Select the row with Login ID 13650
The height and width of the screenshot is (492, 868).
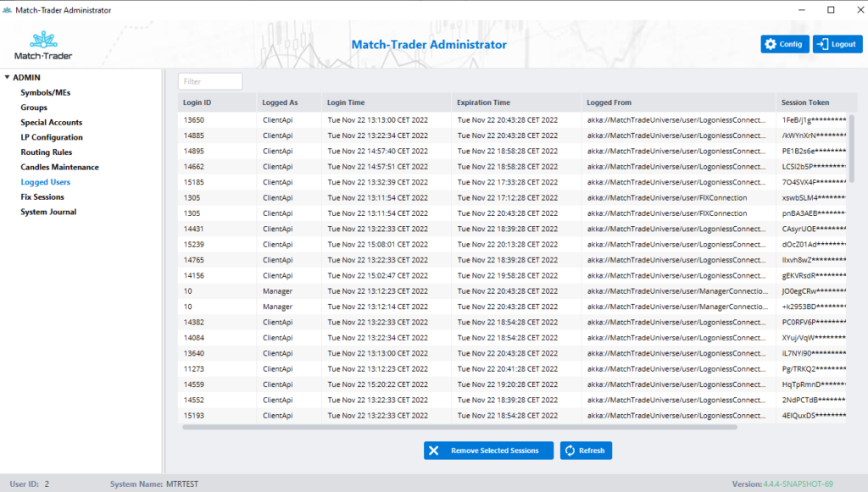click(x=512, y=120)
